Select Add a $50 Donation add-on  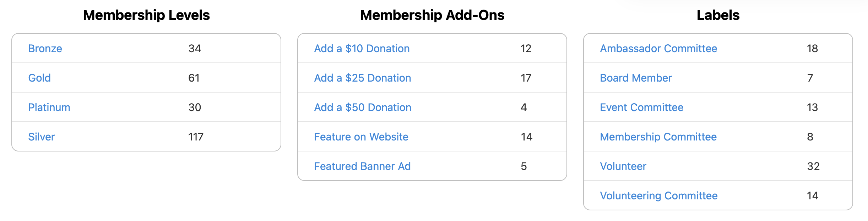pyautogui.click(x=363, y=107)
